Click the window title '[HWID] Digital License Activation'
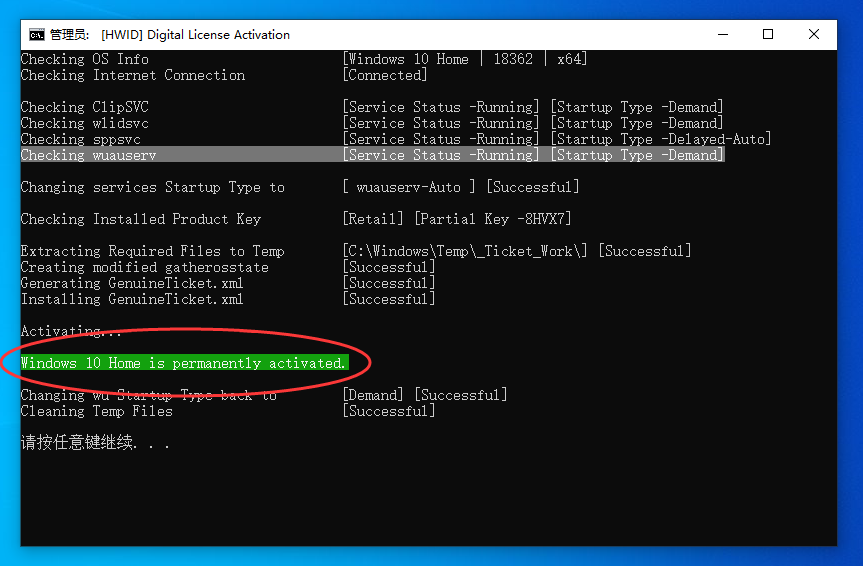 point(195,35)
